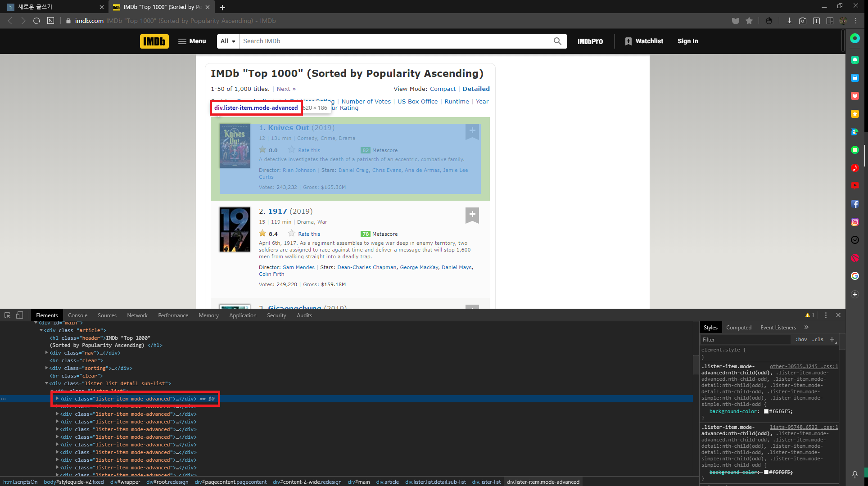Close the DevTools panel
This screenshot has width=868, height=486.
(x=838, y=315)
